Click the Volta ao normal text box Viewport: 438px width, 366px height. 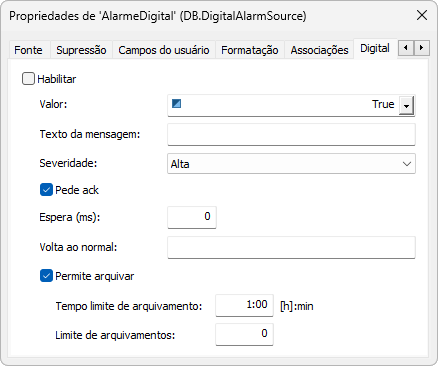coord(291,247)
